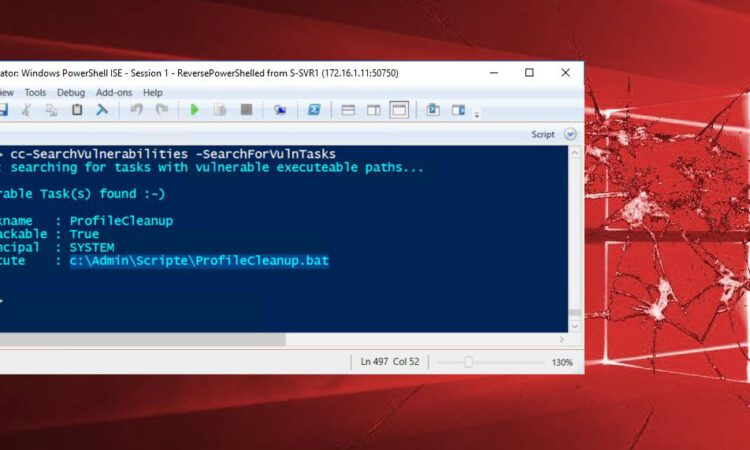The width and height of the screenshot is (750, 450).
Task: Show Script Pane Maximized layout icon
Action: [x=399, y=110]
